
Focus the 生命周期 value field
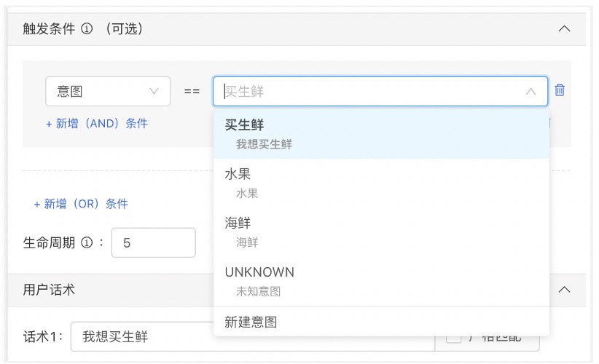(x=154, y=242)
